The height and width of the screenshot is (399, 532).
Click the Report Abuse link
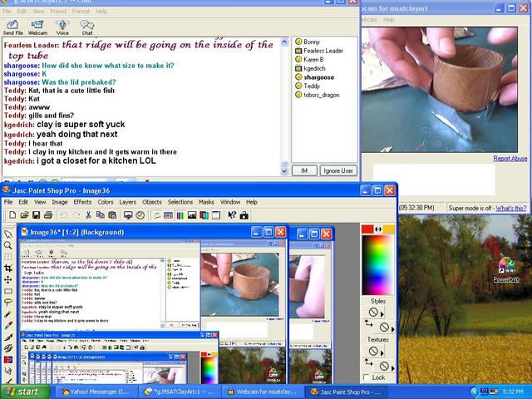510,158
